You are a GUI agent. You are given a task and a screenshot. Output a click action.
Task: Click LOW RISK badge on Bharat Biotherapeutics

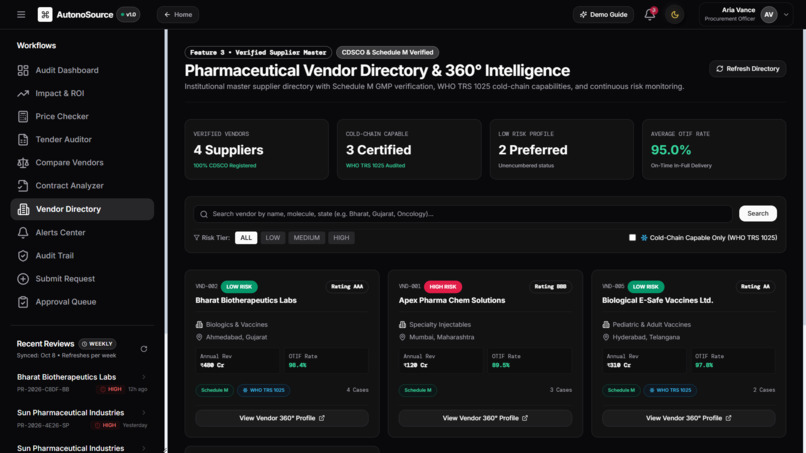coord(239,286)
